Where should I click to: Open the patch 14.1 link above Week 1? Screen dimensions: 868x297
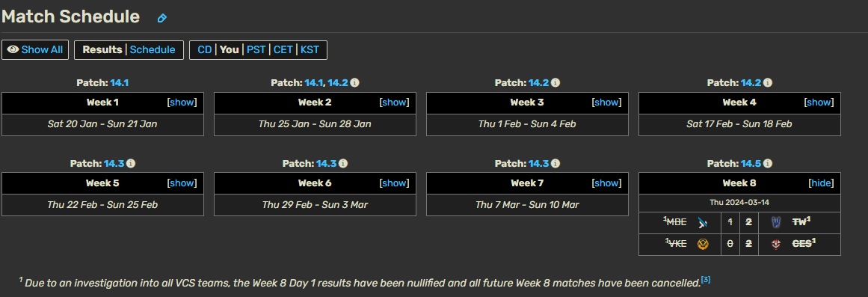point(119,82)
